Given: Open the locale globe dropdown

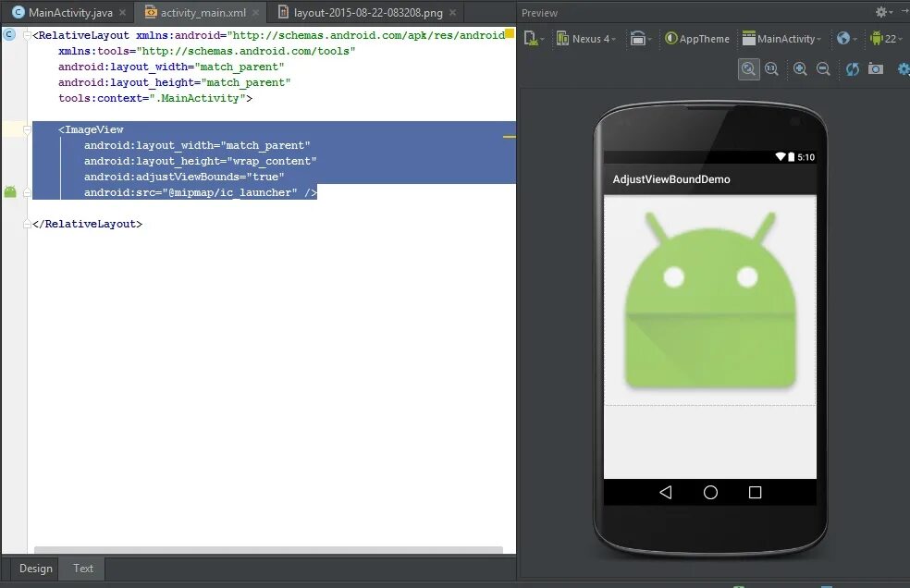Looking at the screenshot, I should (847, 39).
